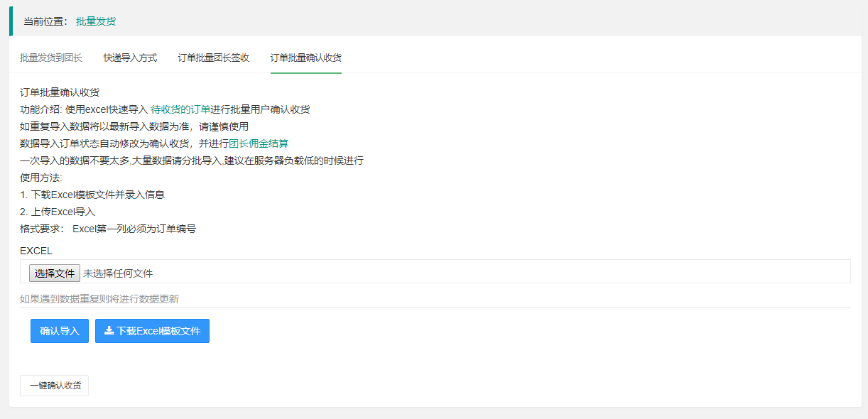
Task: Click the EXCEL field label
Action: (36, 251)
